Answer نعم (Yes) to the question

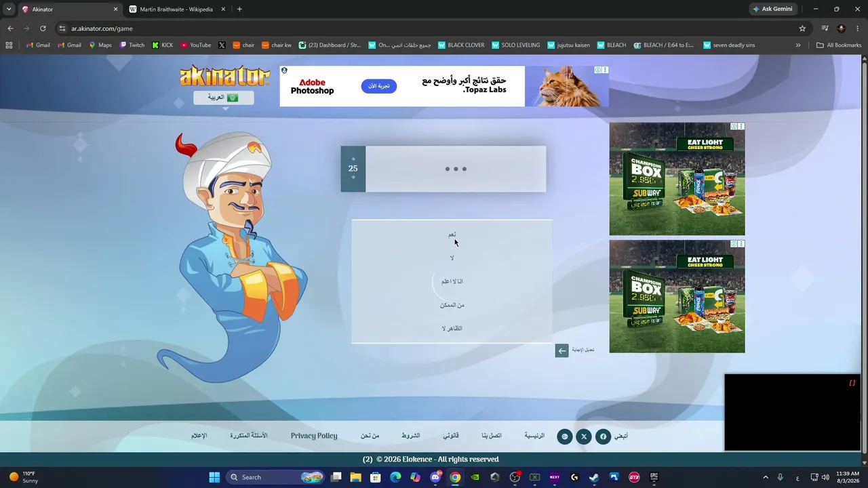(452, 235)
